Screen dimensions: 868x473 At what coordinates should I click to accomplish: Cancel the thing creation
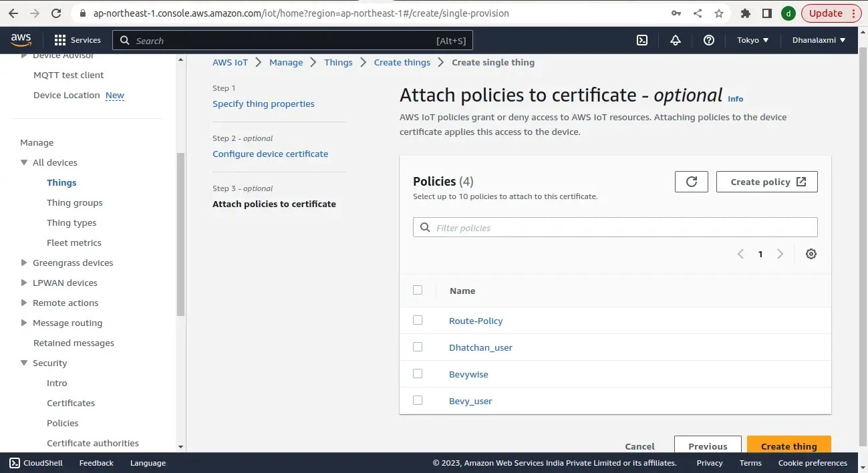(639, 446)
